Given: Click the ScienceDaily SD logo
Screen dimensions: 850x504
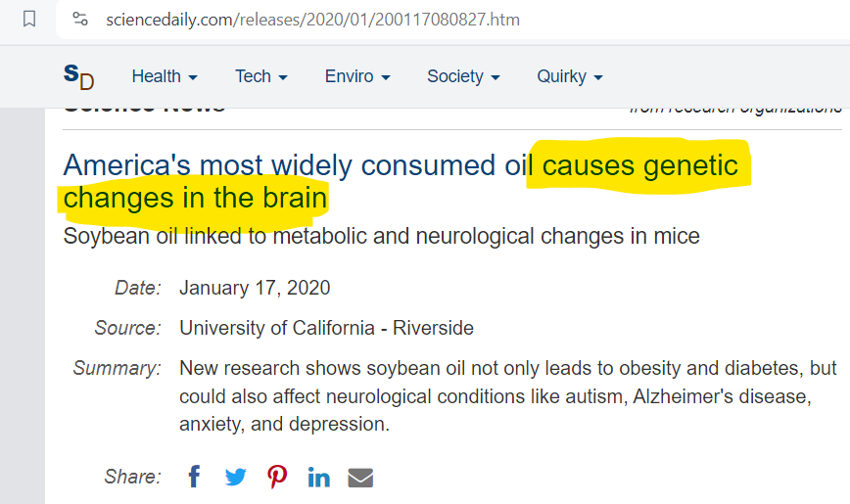Looking at the screenshot, I should point(78,76).
